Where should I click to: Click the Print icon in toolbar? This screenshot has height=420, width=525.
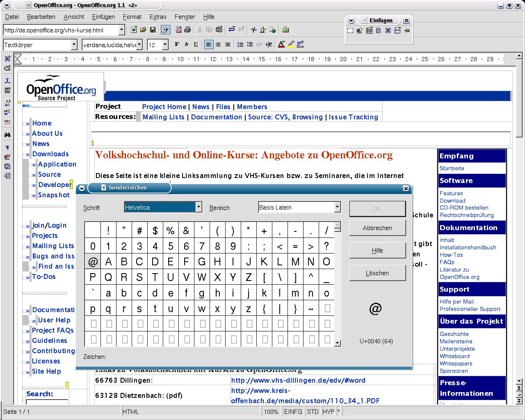pyautogui.click(x=187, y=30)
